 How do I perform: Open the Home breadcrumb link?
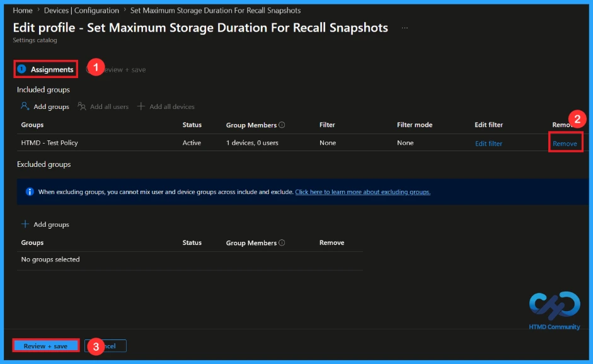pos(22,11)
